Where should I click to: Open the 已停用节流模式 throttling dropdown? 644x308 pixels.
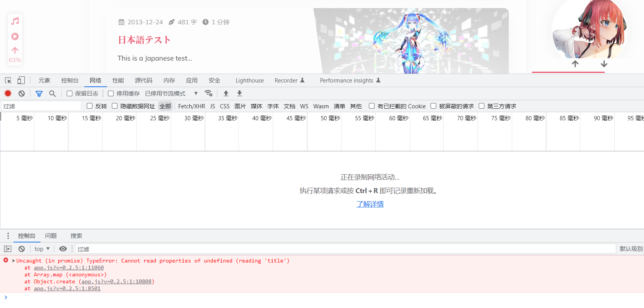pos(172,93)
